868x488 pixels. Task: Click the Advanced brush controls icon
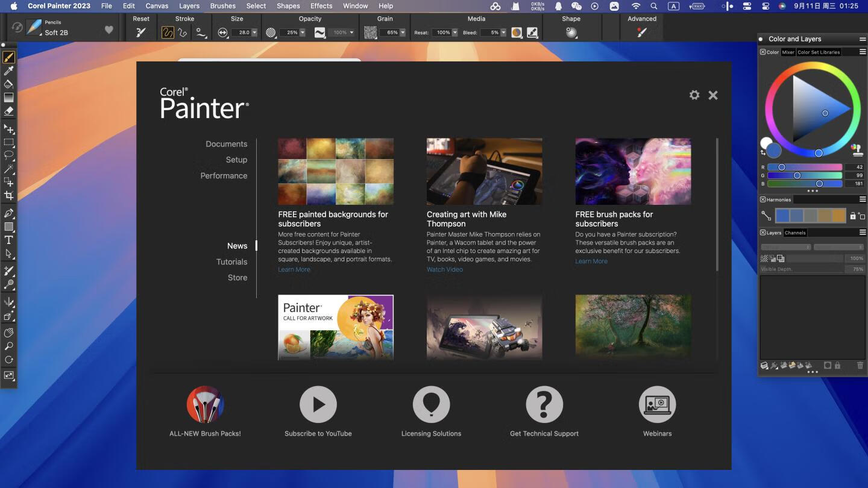(x=642, y=33)
